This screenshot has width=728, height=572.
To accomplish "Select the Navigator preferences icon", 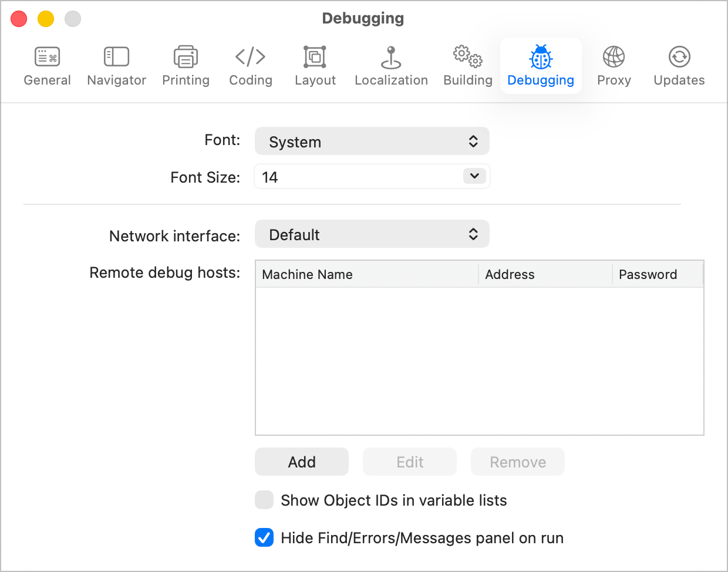I will [116, 65].
